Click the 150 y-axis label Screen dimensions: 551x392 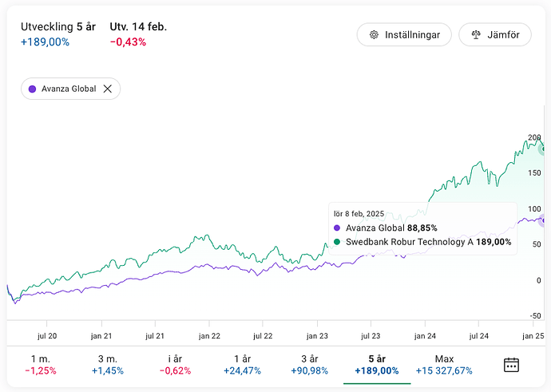[534, 172]
